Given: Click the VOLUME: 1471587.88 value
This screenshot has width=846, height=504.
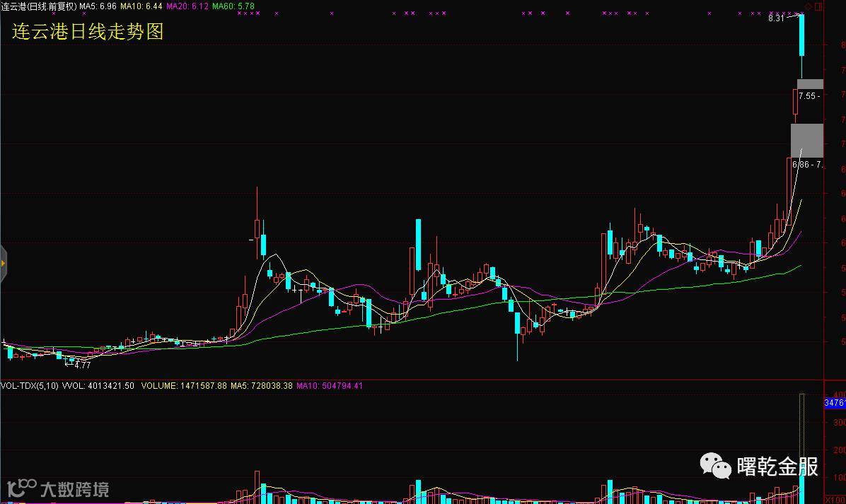Looking at the screenshot, I should (x=184, y=386).
